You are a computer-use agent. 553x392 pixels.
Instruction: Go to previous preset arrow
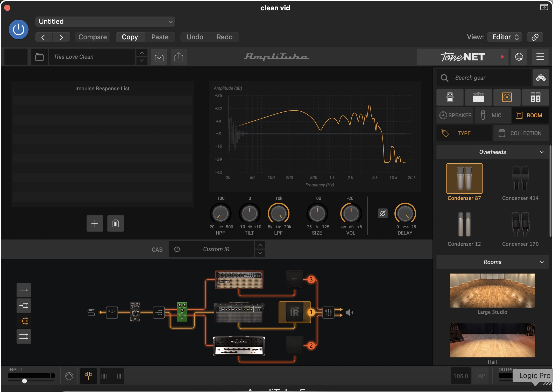tap(44, 37)
